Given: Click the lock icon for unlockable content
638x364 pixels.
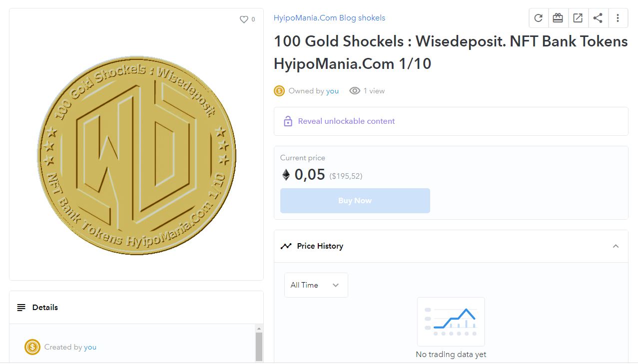Looking at the screenshot, I should pyautogui.click(x=288, y=121).
